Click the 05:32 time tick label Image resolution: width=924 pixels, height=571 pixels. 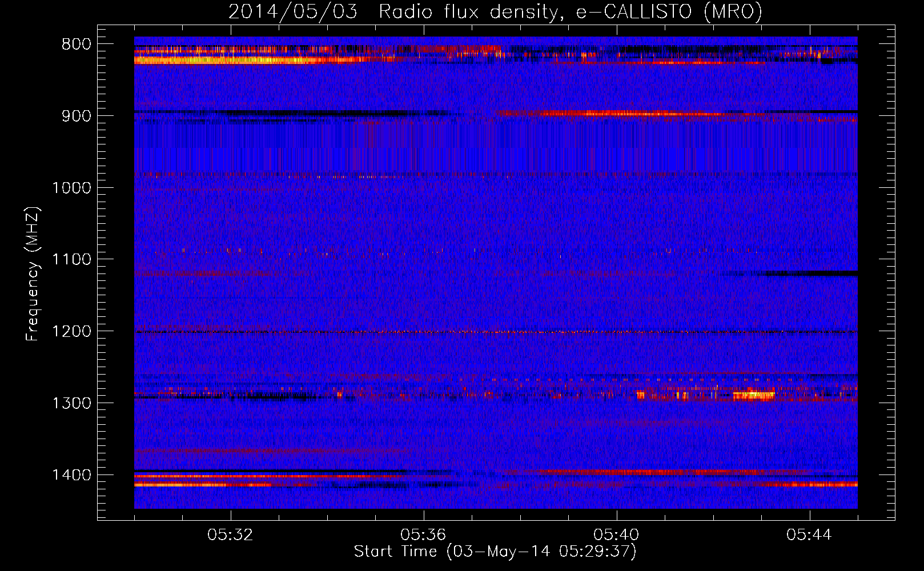coord(230,535)
